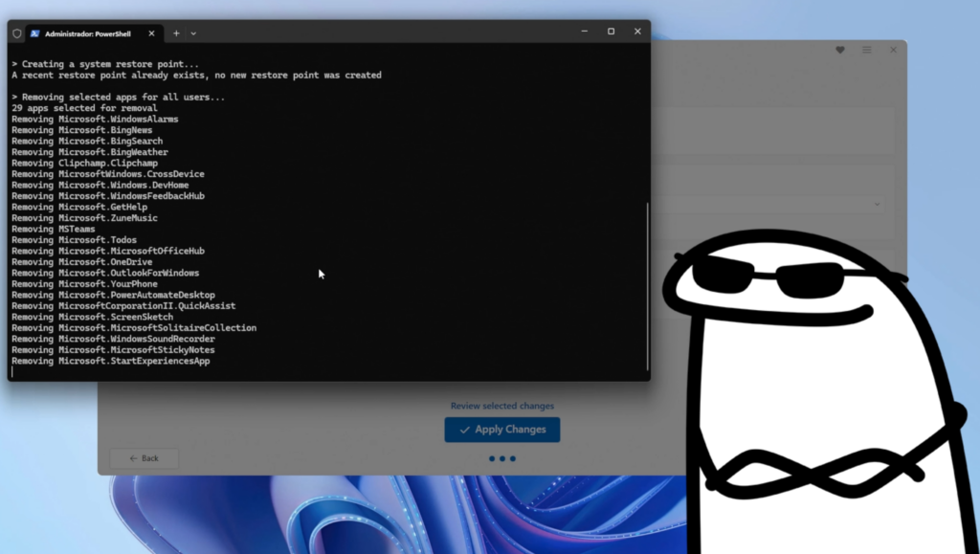This screenshot has height=554, width=980.
Task: Click the line 'Removing Microsoft.WindowsSoundRecorder'
Action: pos(113,339)
